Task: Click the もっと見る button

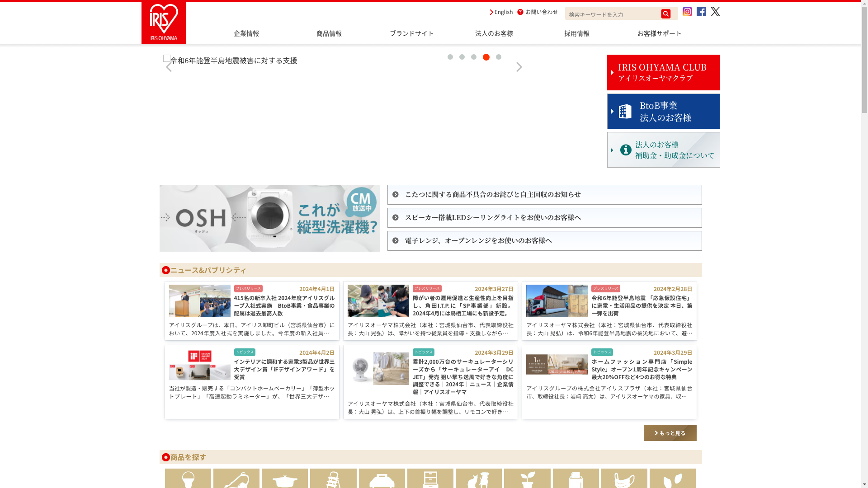Action: [x=670, y=433]
